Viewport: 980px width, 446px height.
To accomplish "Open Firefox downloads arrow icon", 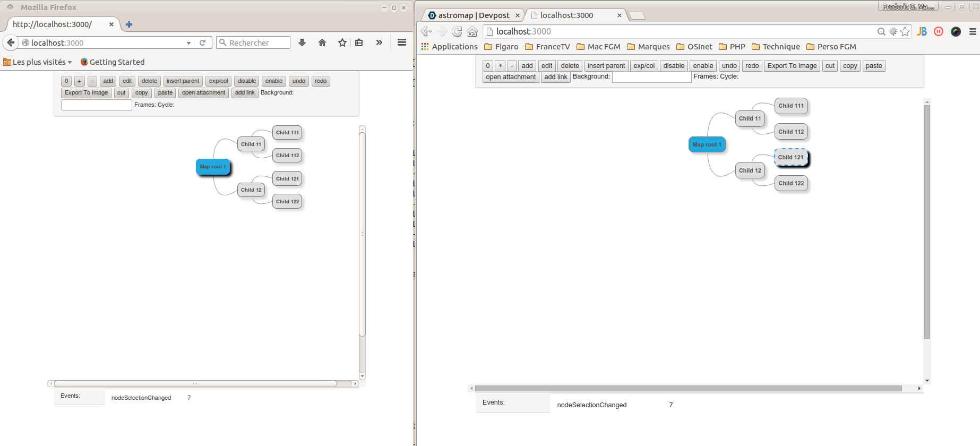I will tap(302, 42).
